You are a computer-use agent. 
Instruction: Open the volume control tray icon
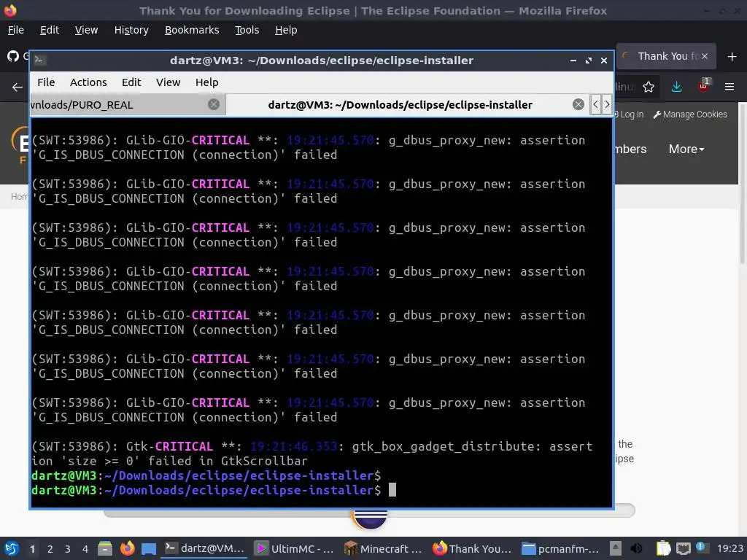tap(636, 548)
